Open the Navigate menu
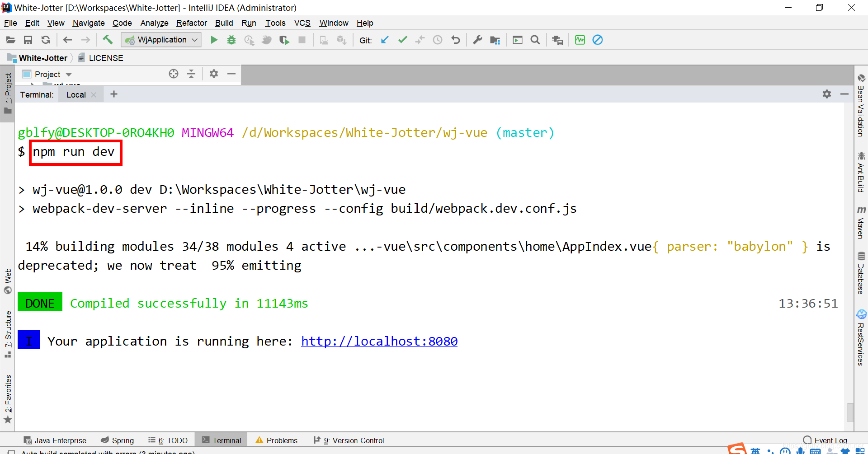The height and width of the screenshot is (454, 868). (89, 23)
